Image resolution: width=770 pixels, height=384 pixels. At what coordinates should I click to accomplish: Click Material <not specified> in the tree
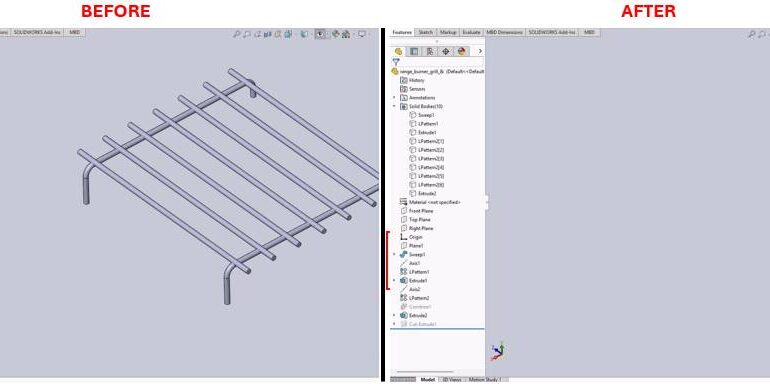pyautogui.click(x=430, y=202)
